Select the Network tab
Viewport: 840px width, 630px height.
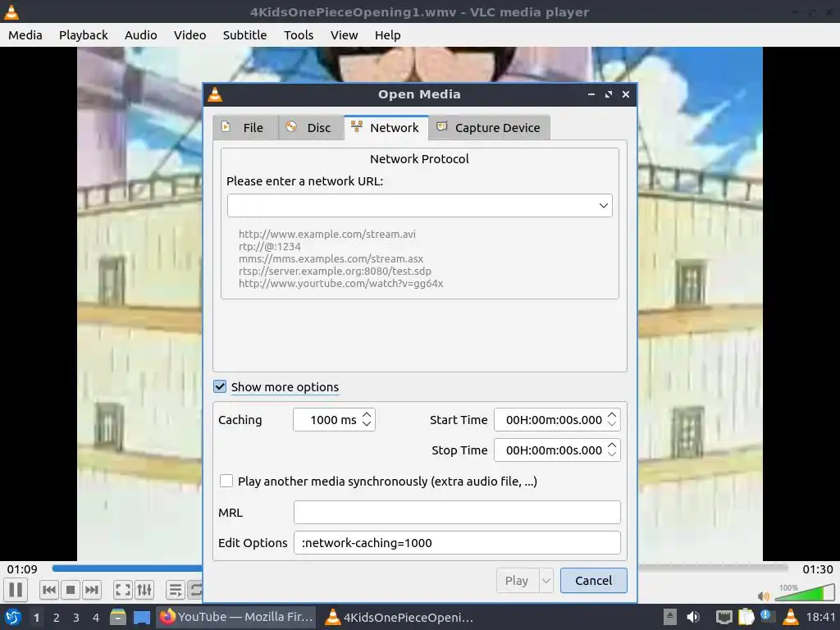[x=386, y=127]
